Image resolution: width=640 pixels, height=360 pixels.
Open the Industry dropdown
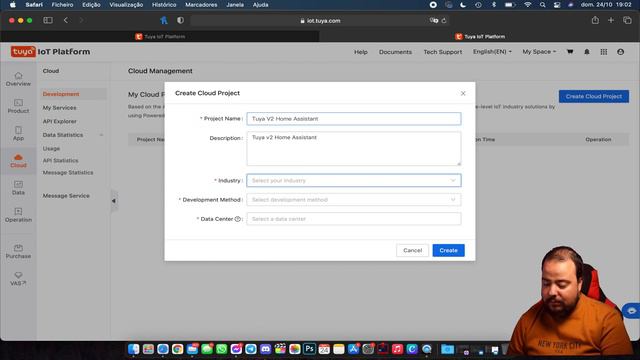pyautogui.click(x=354, y=180)
